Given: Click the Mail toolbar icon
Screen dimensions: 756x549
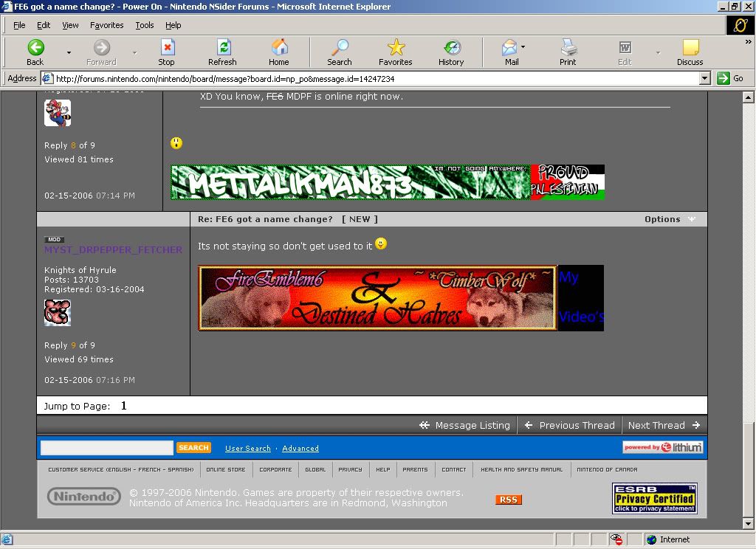Looking at the screenshot, I should coord(509,52).
